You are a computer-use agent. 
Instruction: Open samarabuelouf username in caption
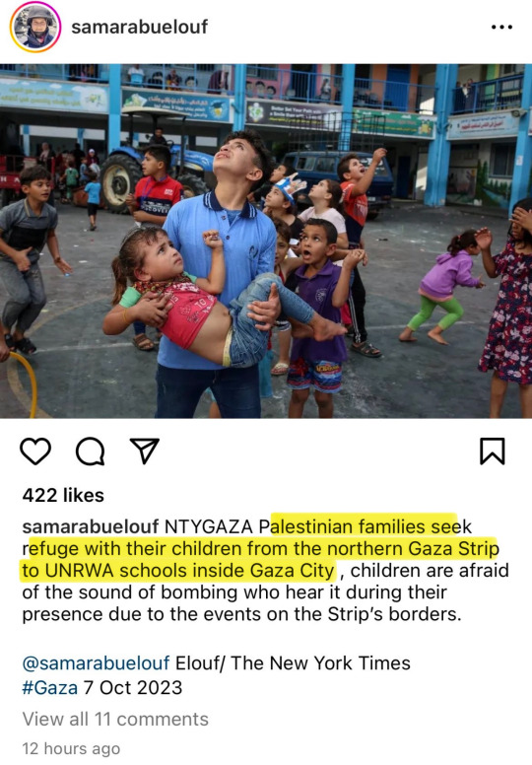pos(91,526)
